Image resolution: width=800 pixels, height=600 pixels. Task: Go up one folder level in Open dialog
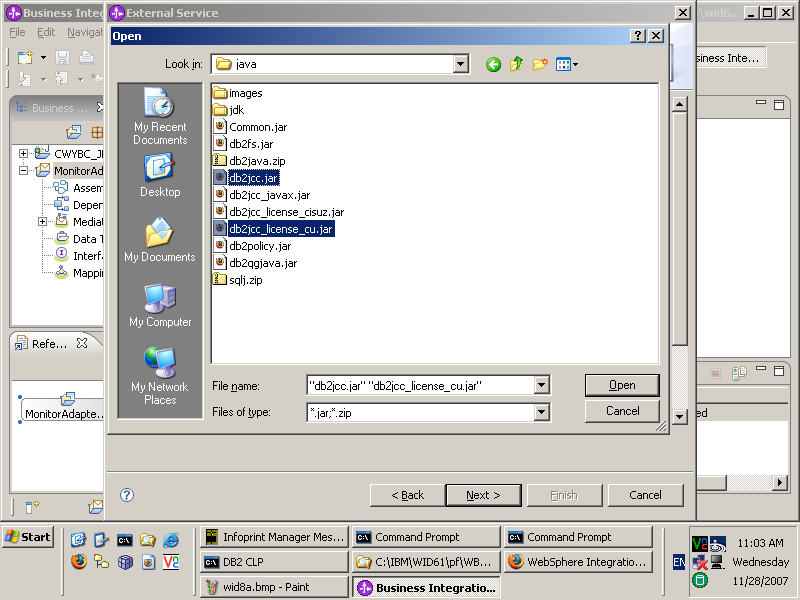(516, 64)
